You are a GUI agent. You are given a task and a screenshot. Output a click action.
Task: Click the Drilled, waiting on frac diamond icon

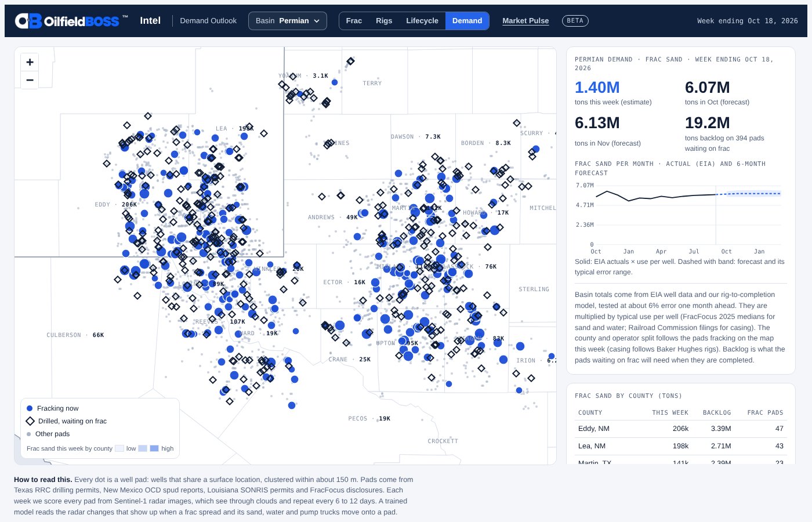tap(30, 421)
